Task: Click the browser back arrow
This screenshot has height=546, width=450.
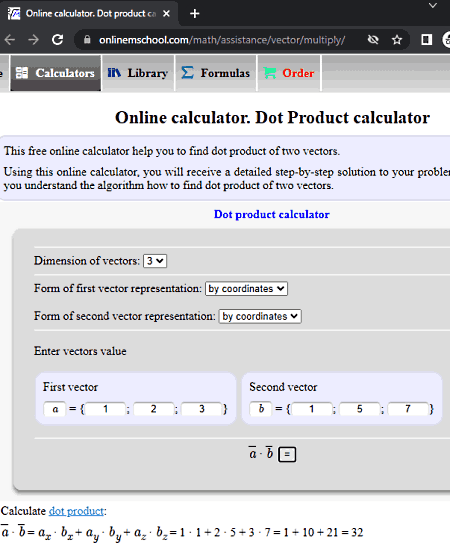Action: [10, 40]
